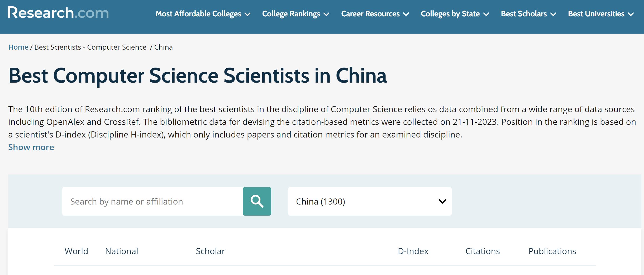Go to the Home breadcrumb link
644x275 pixels.
18,47
